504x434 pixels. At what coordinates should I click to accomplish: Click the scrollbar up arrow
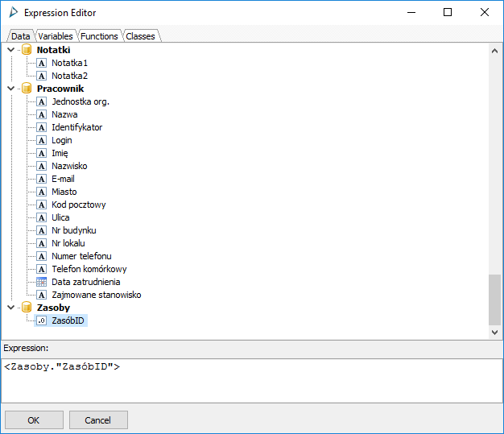click(495, 49)
